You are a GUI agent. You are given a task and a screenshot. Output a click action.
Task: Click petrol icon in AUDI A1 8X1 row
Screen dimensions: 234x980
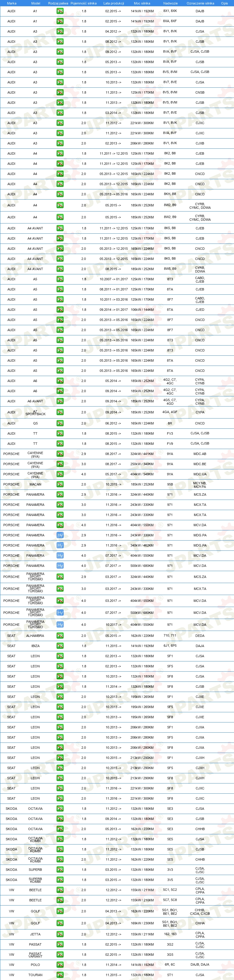(60, 11)
